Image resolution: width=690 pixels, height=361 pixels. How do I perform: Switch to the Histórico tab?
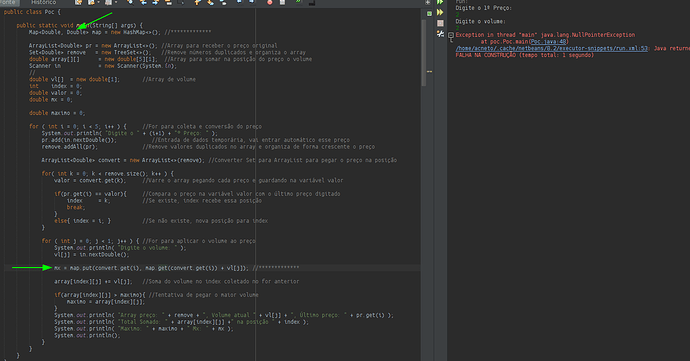tap(44, 2)
